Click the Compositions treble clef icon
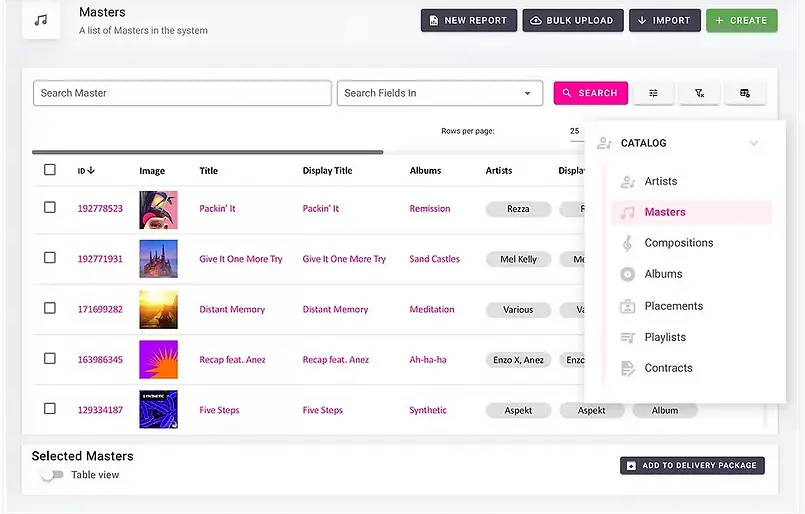Viewport: 805px width, 514px height. point(627,243)
